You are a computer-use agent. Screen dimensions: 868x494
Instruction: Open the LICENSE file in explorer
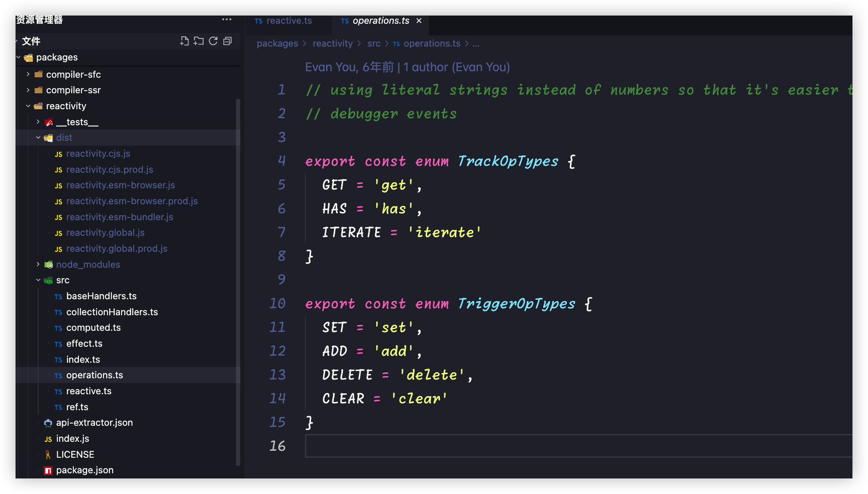point(75,454)
